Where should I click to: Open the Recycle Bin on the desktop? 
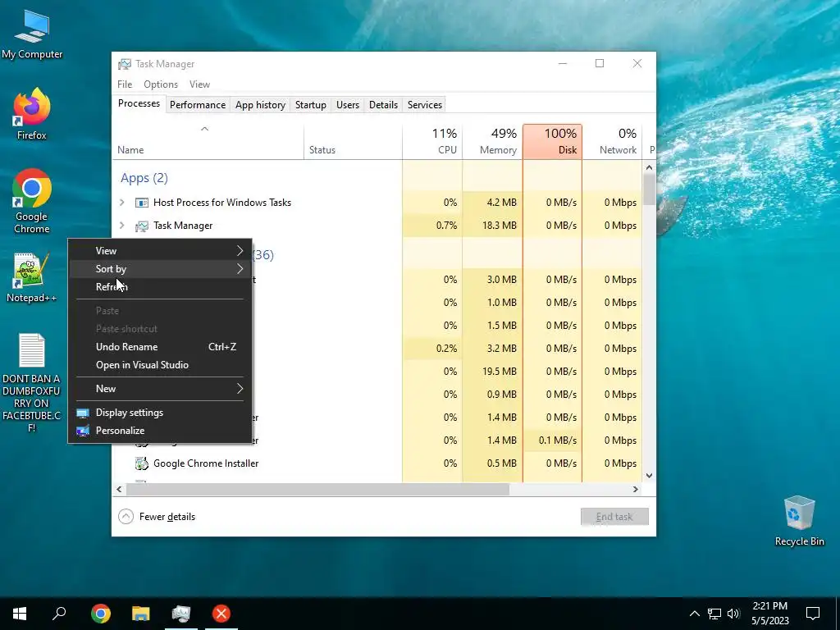[x=799, y=521]
